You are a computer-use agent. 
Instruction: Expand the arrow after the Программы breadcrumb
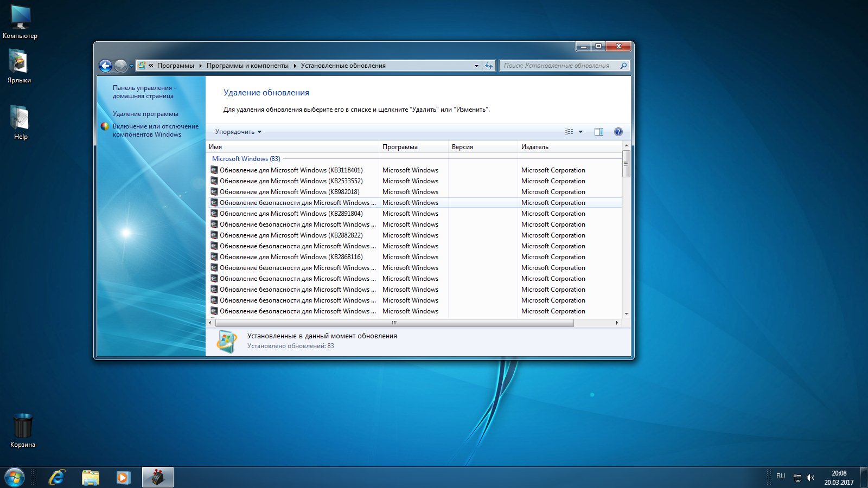(200, 66)
